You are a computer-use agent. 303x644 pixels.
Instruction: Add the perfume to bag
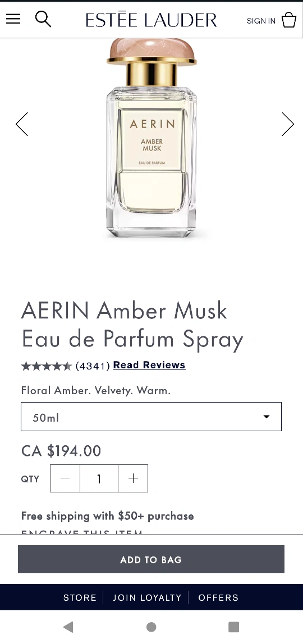click(x=151, y=559)
